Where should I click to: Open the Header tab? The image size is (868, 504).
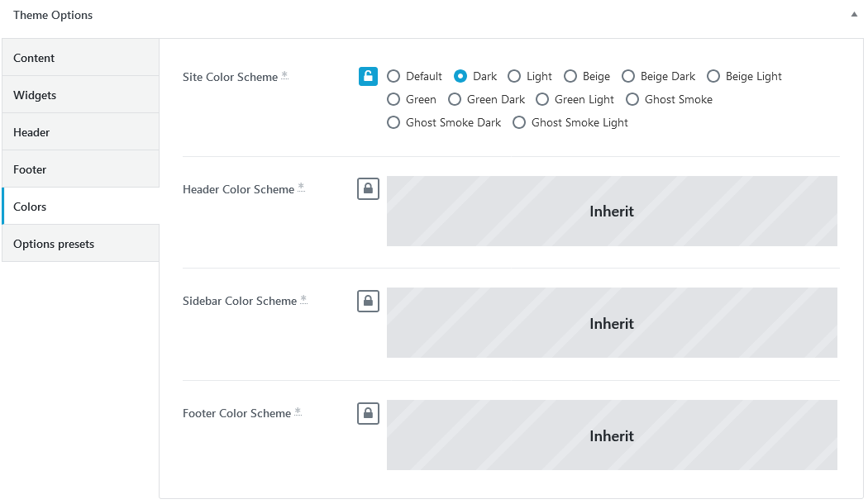click(80, 132)
